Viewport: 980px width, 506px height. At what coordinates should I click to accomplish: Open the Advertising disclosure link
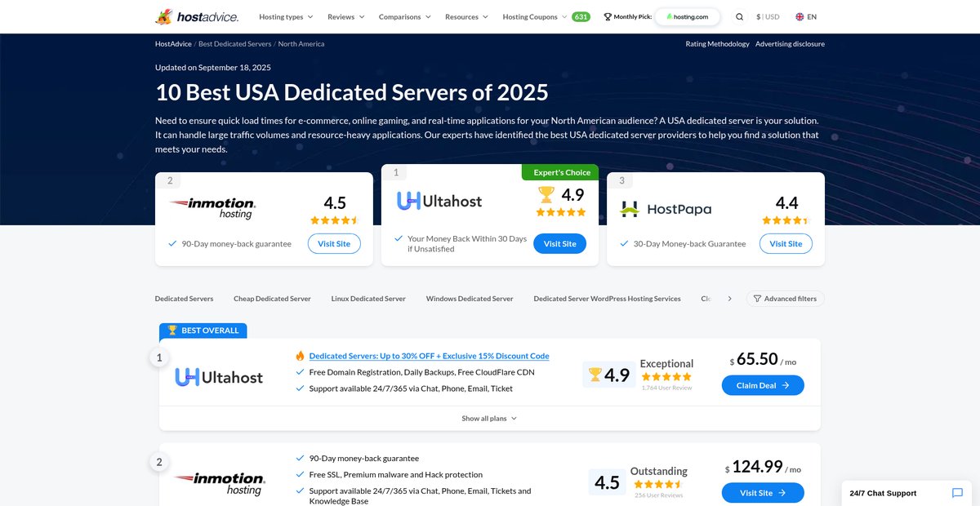tap(790, 44)
